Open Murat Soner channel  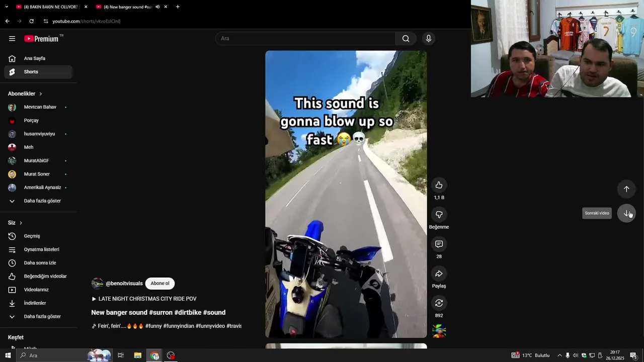pos(38,174)
